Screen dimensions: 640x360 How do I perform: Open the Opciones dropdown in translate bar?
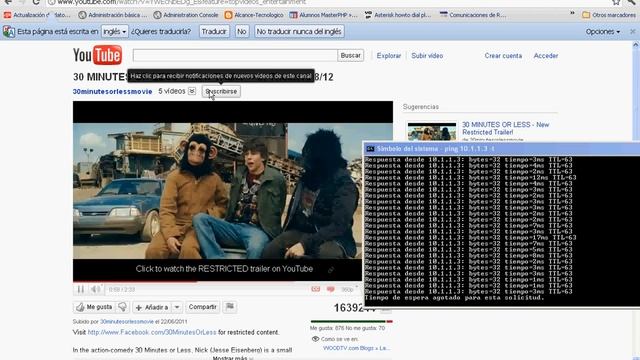[602, 31]
